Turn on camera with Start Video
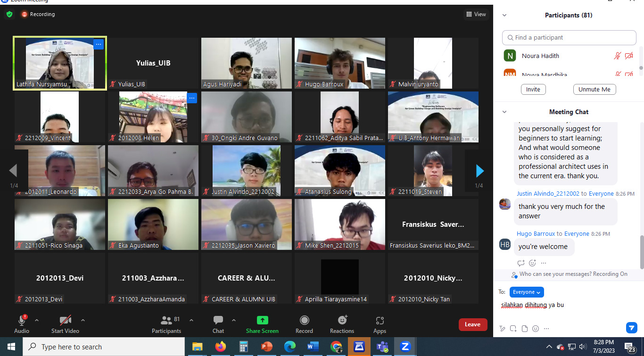The height and width of the screenshot is (356, 644). [65, 324]
